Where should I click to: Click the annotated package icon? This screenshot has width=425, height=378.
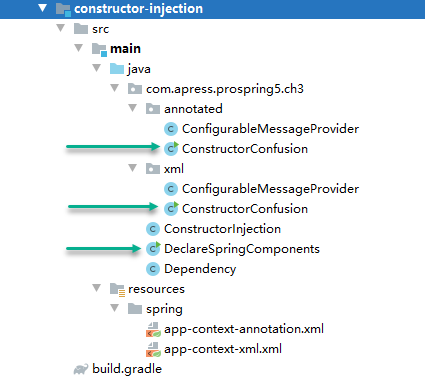click(153, 109)
